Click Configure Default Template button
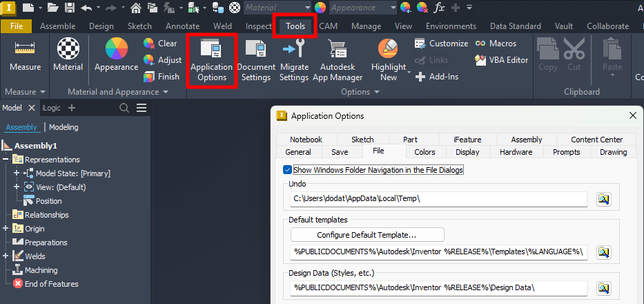 [x=367, y=235]
